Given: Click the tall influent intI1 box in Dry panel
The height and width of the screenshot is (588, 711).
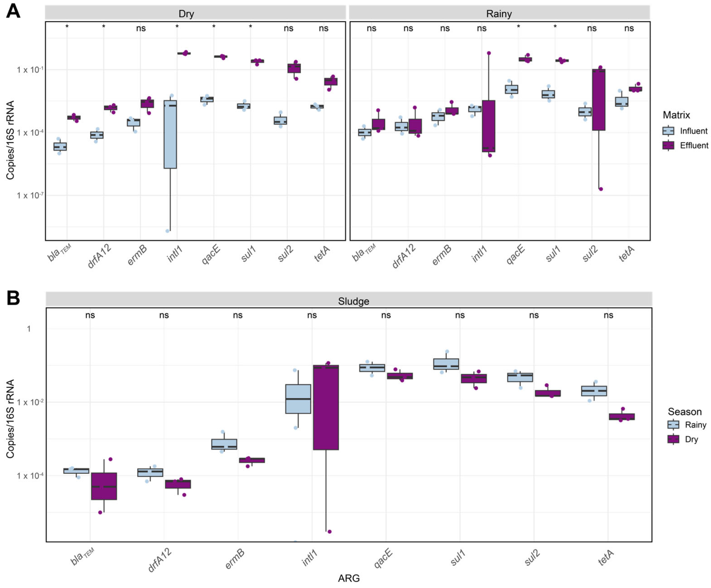Looking at the screenshot, I should (x=170, y=134).
